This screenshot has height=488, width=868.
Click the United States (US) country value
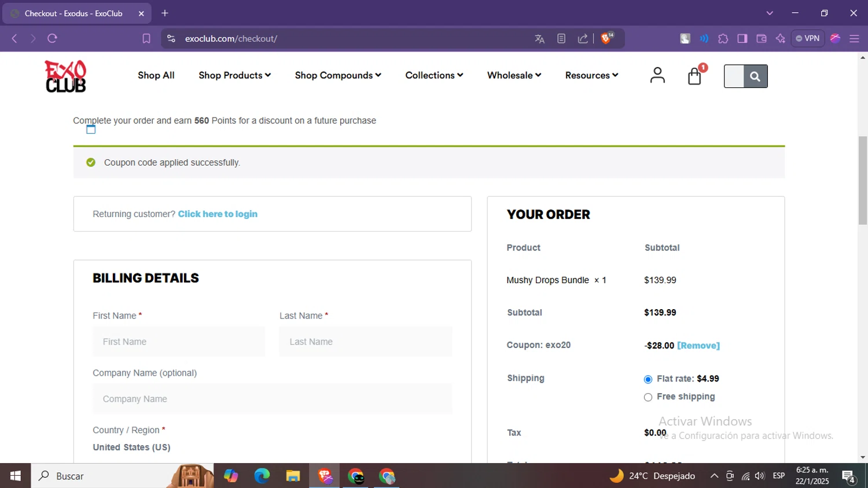tap(131, 447)
